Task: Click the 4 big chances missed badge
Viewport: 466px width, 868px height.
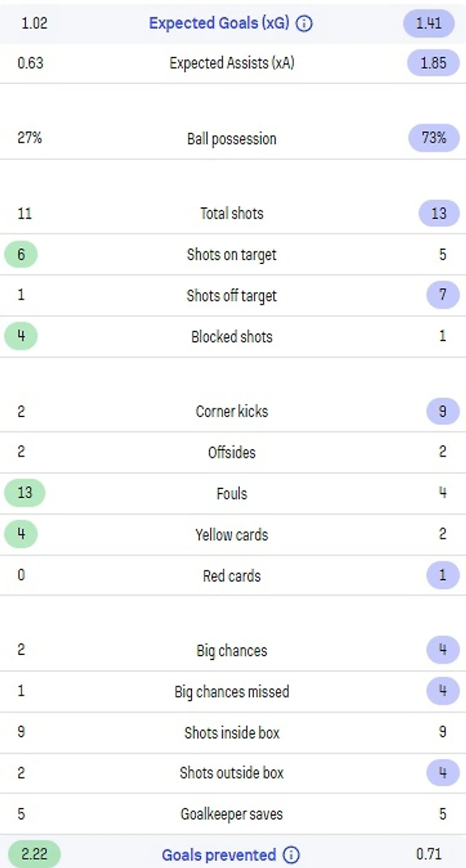Action: pyautogui.click(x=442, y=691)
